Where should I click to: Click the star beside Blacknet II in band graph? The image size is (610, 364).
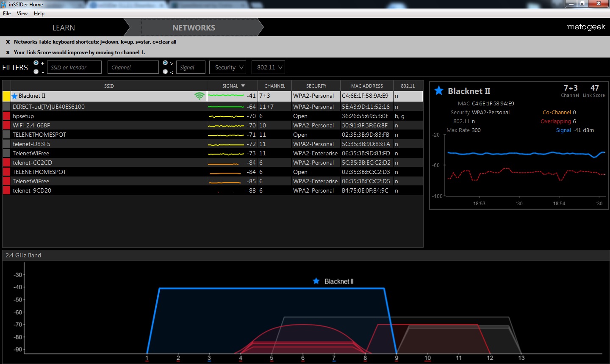316,281
